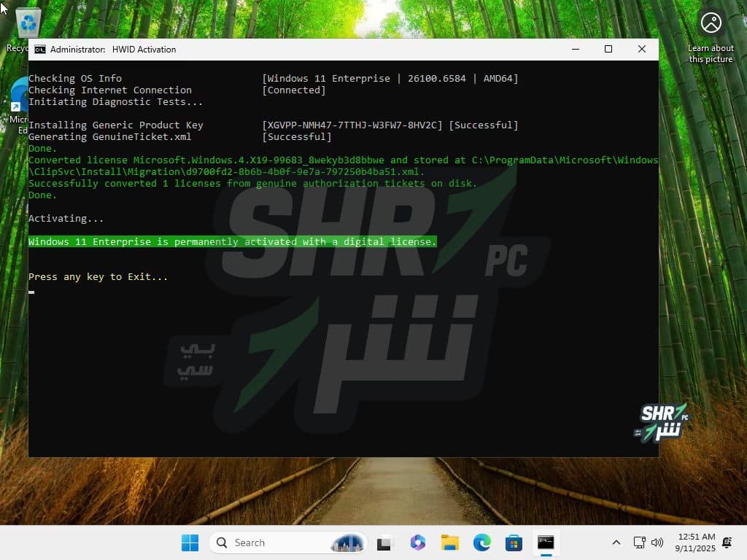
Task: Maximize the HWID Activation window
Action: click(608, 50)
